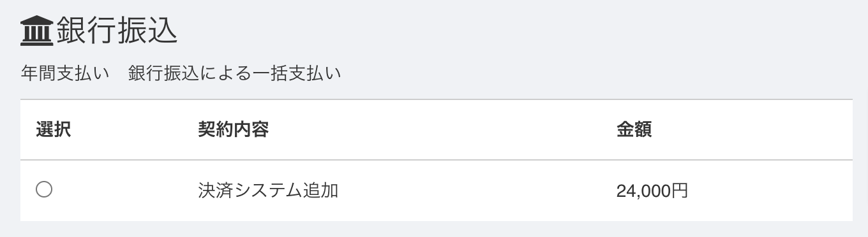Click the 24,000円 amount cell
The height and width of the screenshot is (237, 868).
(x=652, y=190)
